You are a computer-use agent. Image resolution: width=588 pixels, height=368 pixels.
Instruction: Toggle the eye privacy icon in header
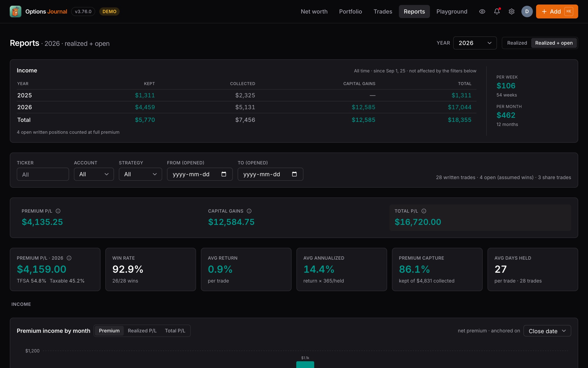click(x=482, y=11)
